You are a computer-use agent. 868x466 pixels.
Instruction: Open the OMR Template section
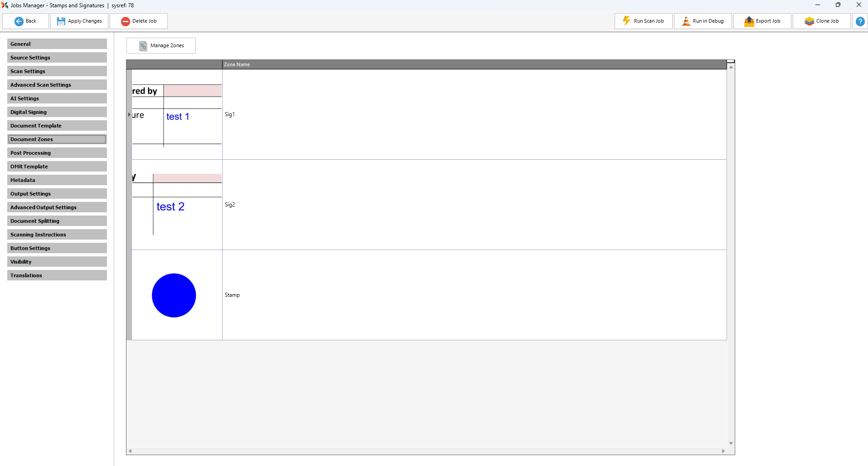click(57, 167)
